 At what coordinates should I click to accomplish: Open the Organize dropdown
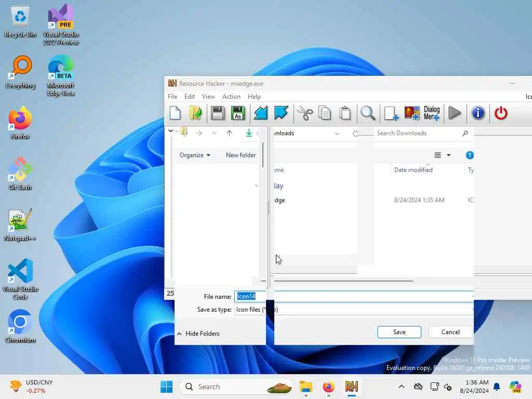click(195, 155)
